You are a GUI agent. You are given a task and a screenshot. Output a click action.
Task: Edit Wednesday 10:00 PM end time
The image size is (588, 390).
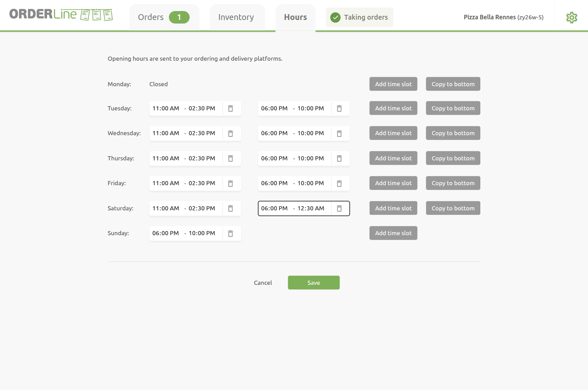click(x=311, y=133)
